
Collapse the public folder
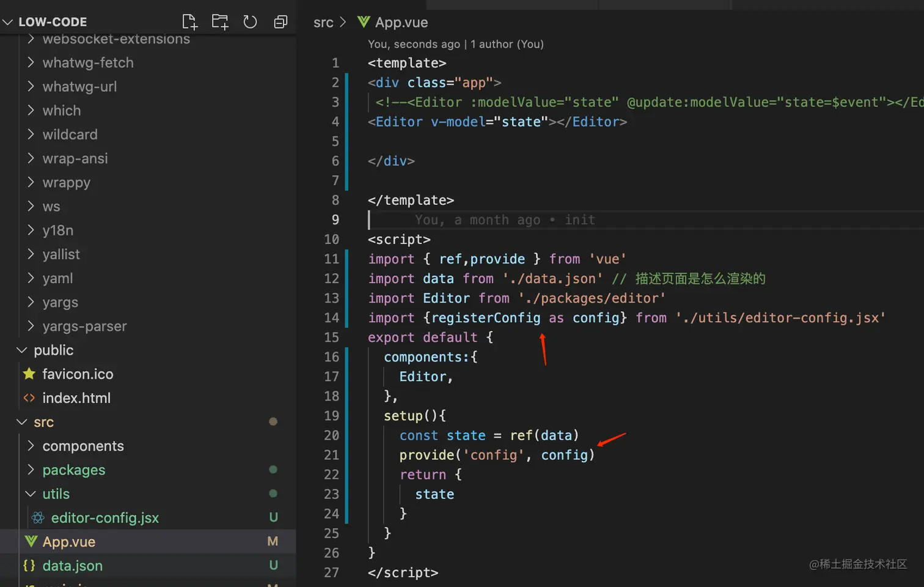pyautogui.click(x=22, y=350)
